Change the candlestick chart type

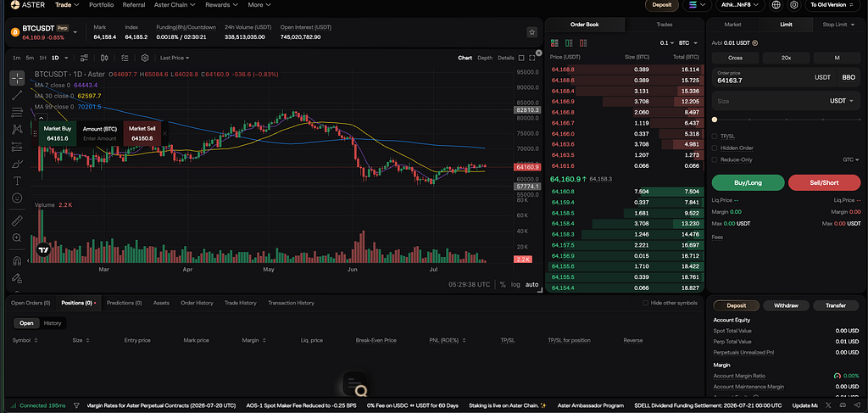click(104, 58)
